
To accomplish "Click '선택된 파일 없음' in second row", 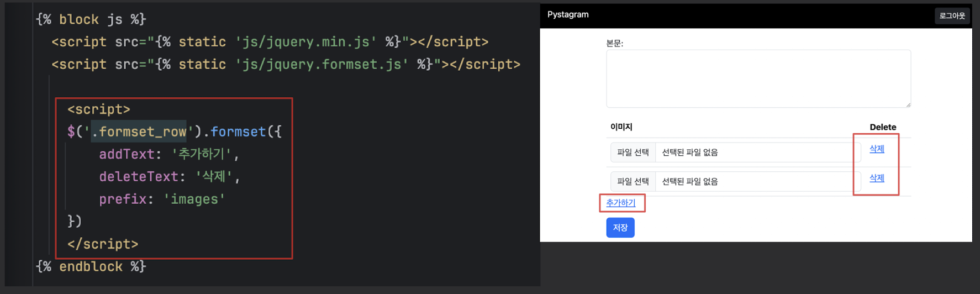I will click(x=690, y=182).
